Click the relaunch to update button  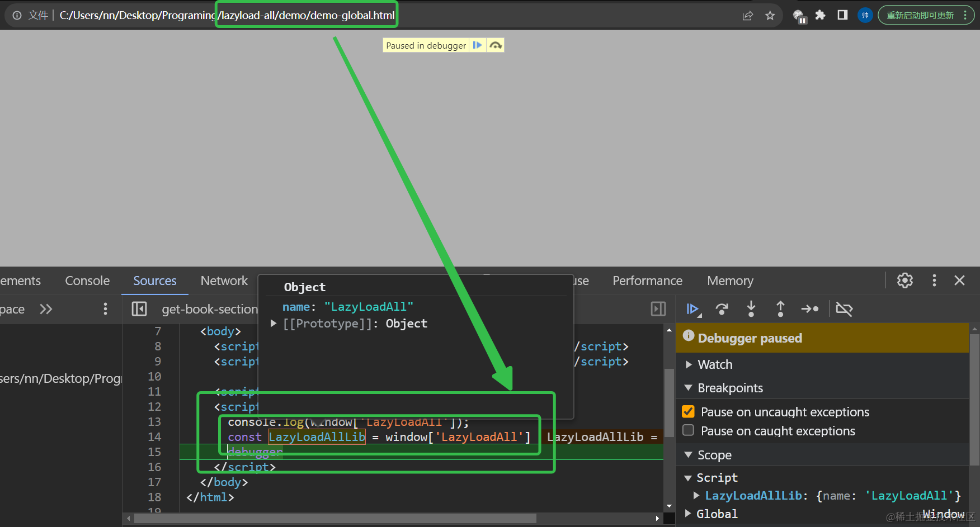click(x=920, y=15)
